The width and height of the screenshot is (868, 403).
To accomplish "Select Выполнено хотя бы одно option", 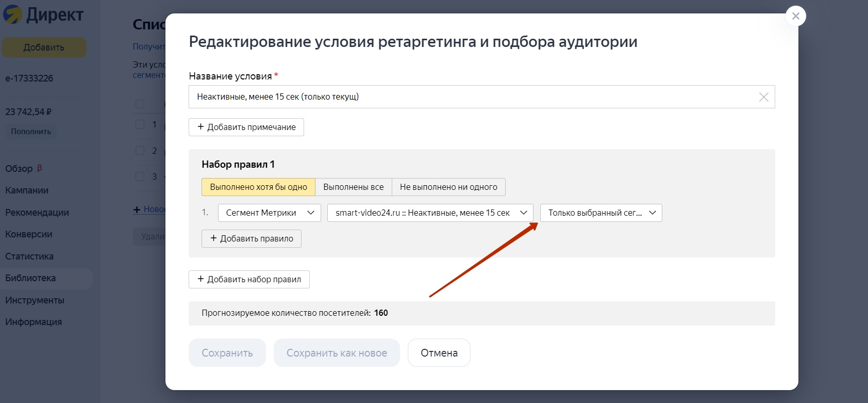I will (258, 187).
